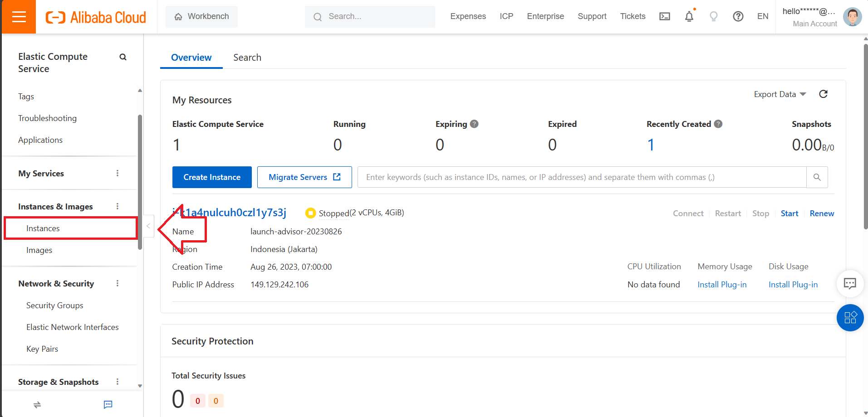
Task: Click the Elastic Compute Service sidebar search icon
Action: [123, 57]
